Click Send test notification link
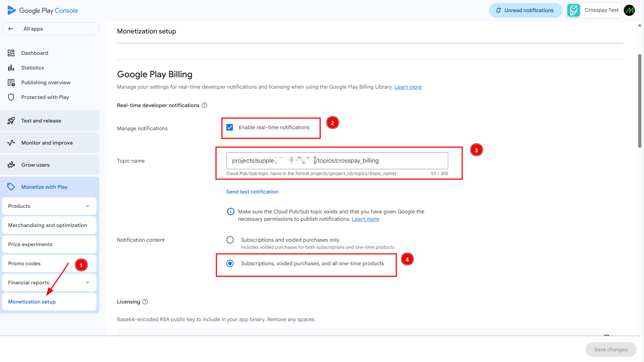The image size is (644, 362). click(252, 192)
